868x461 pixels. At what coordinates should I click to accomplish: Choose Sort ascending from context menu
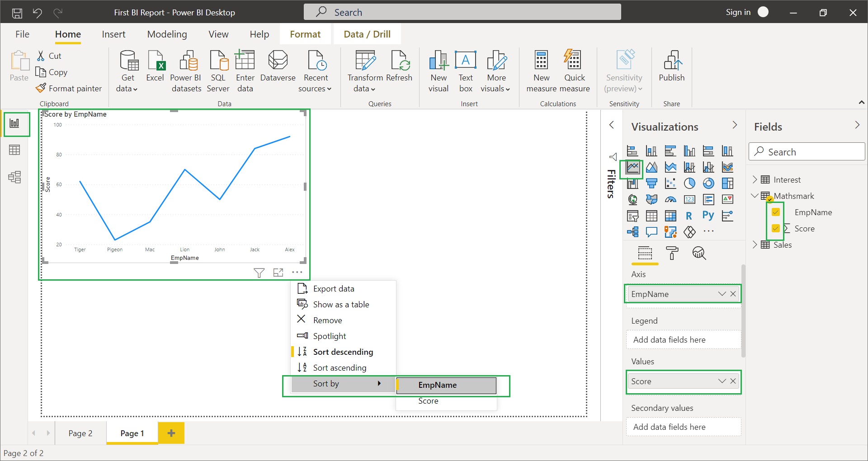pyautogui.click(x=340, y=368)
